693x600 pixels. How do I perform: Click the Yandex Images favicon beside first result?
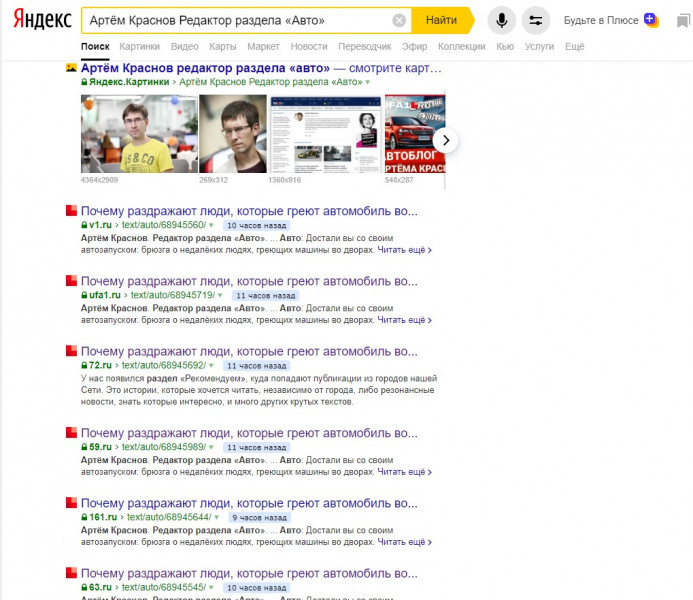71,68
